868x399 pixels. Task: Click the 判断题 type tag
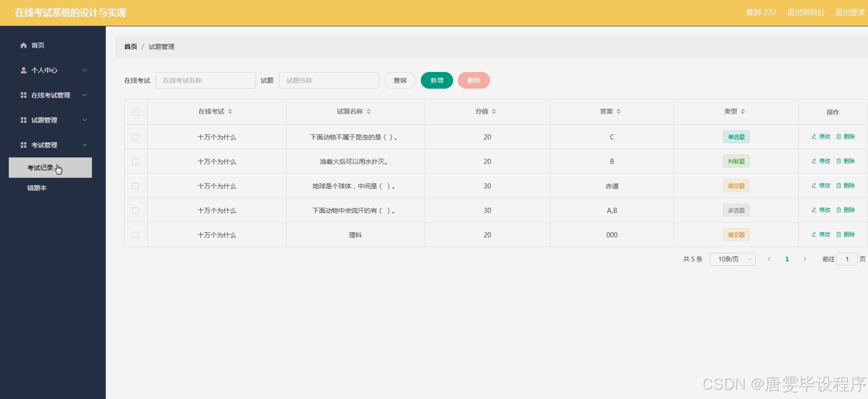click(x=736, y=161)
